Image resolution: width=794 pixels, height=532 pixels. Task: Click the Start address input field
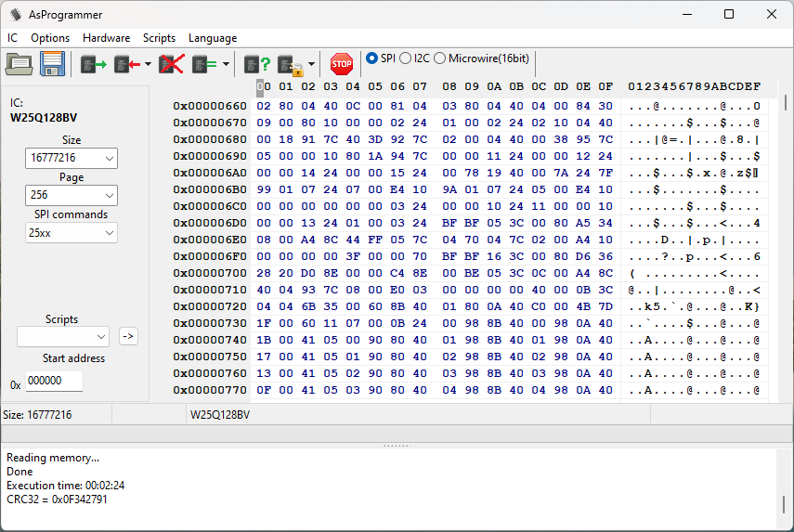coord(53,381)
